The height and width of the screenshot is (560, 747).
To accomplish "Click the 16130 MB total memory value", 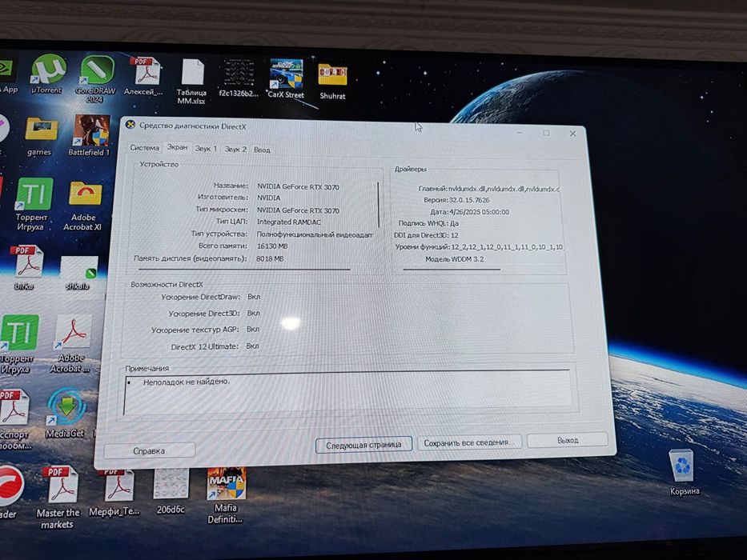I will (x=272, y=246).
